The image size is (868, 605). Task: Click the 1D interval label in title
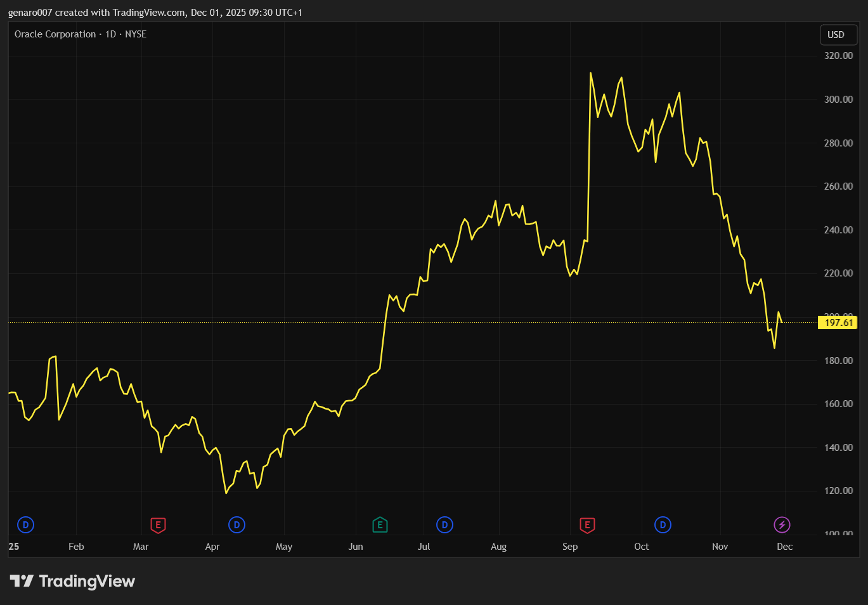click(x=110, y=34)
